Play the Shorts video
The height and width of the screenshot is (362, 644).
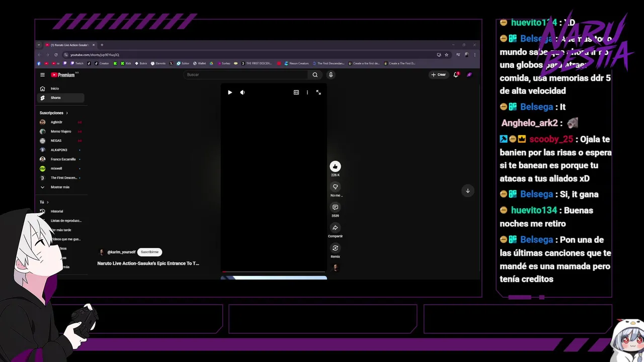230,93
